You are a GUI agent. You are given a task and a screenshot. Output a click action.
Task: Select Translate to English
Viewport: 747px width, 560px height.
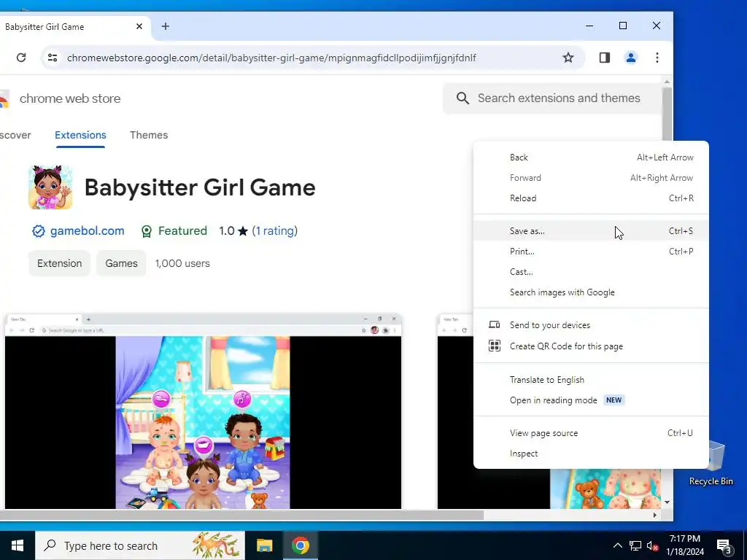[x=591, y=379]
